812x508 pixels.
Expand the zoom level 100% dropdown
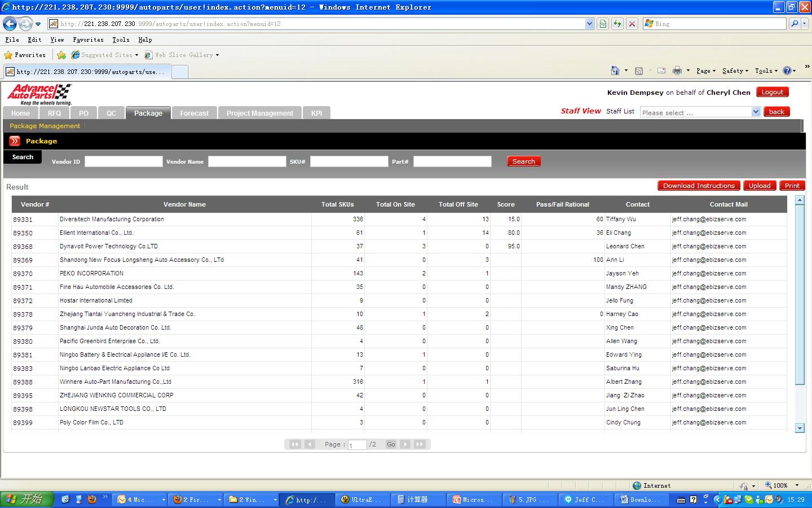coord(797,485)
